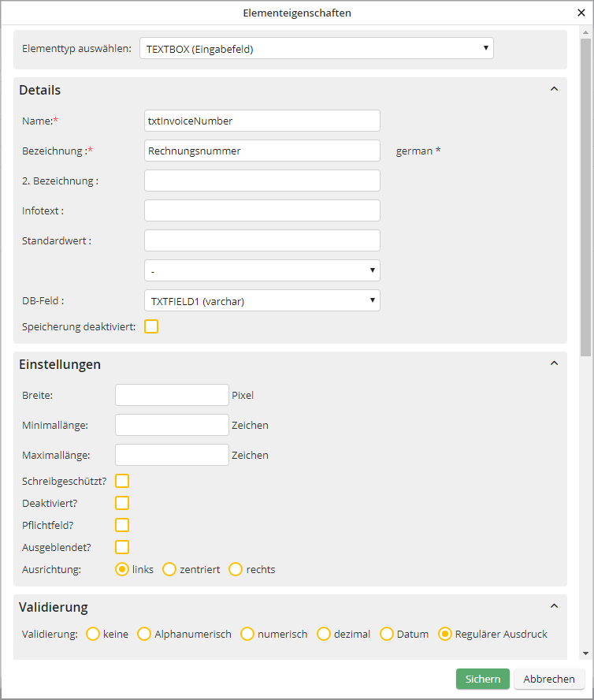Choose rechts alignment radio button
This screenshot has height=700, width=594.
[x=236, y=569]
